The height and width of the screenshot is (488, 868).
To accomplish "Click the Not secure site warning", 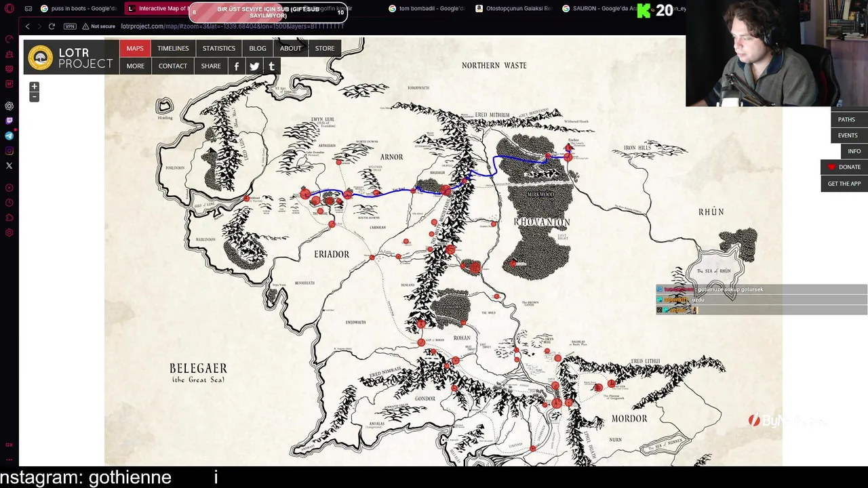I will coord(99,26).
